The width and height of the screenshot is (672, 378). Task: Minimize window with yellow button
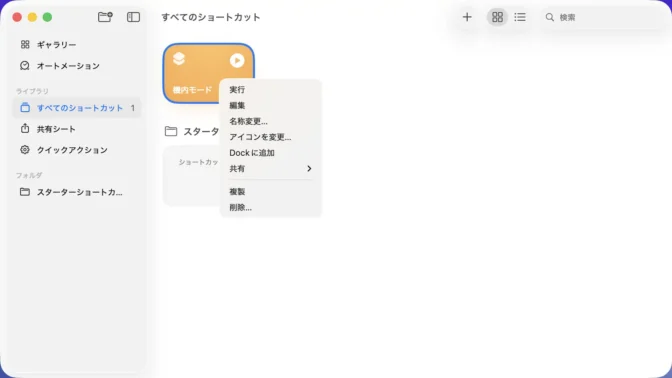(32, 17)
